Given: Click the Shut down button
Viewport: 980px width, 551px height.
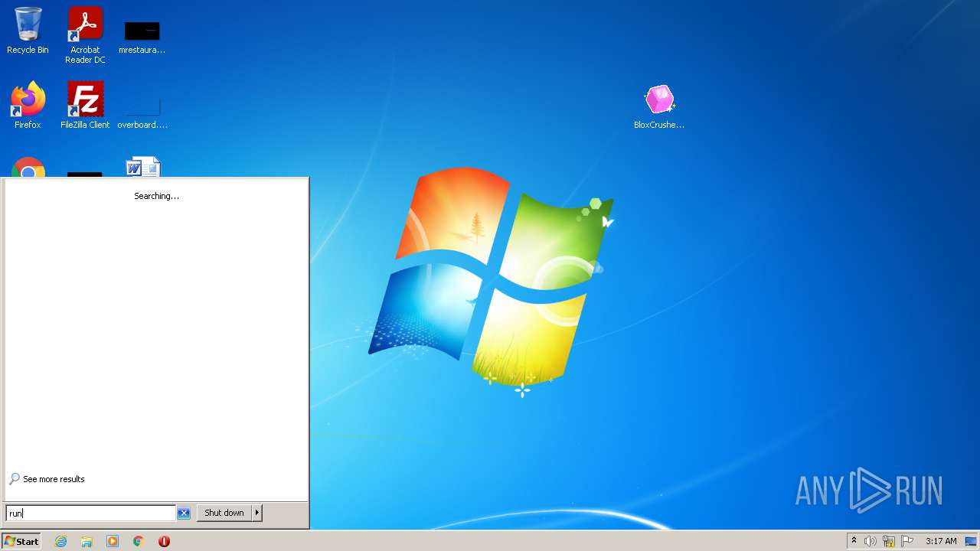Looking at the screenshot, I should 224,513.
